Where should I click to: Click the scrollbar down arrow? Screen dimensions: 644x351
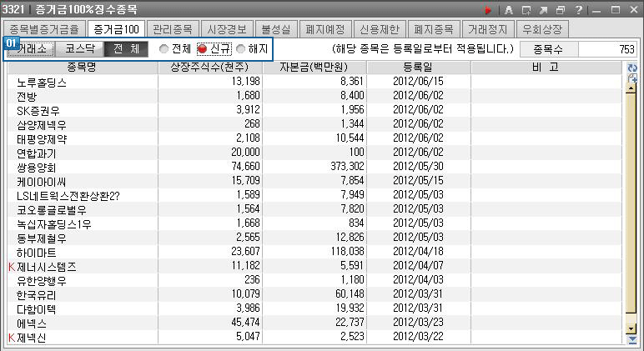tap(631, 328)
